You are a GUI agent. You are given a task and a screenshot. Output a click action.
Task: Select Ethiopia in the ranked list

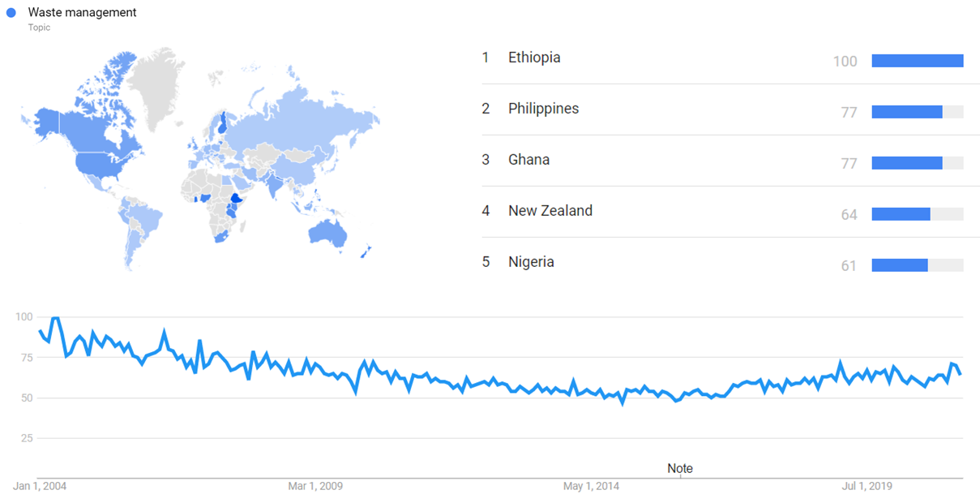(534, 58)
